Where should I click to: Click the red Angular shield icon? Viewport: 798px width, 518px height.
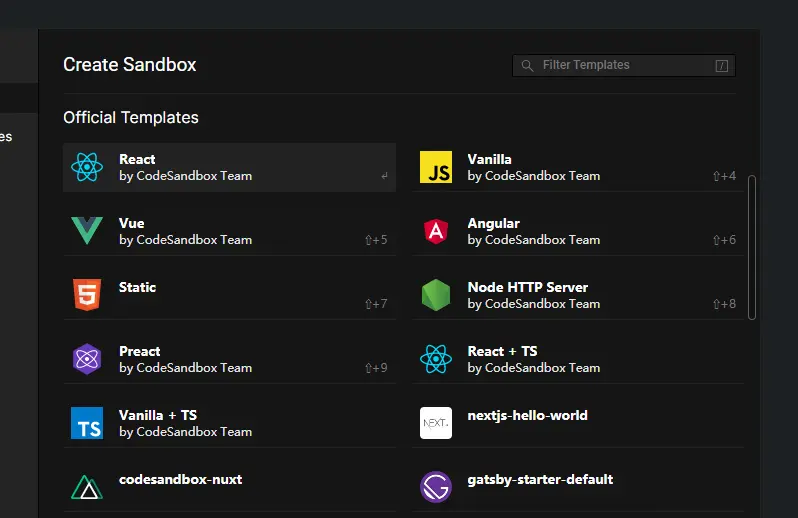click(436, 231)
